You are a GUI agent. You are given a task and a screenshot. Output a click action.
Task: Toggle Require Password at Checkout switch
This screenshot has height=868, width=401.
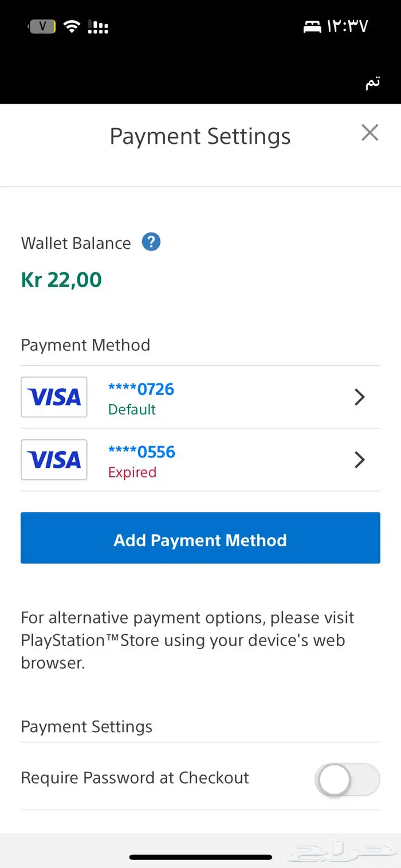[x=347, y=779]
